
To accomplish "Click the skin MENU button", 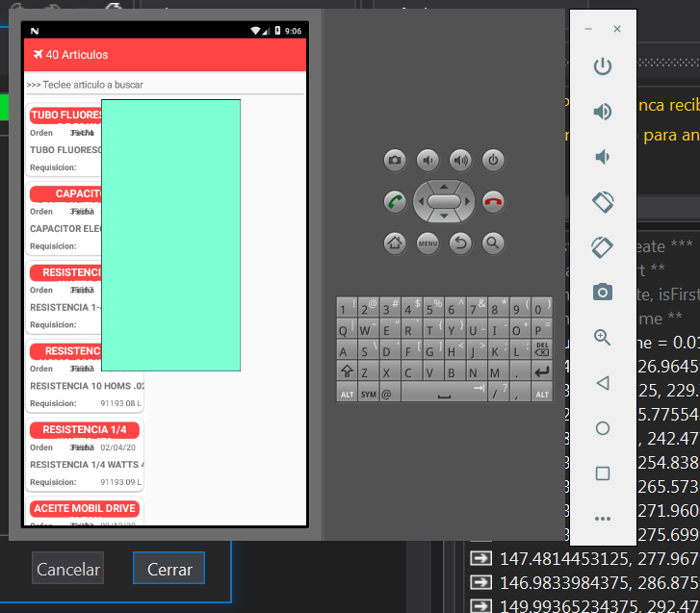I will pos(428,243).
